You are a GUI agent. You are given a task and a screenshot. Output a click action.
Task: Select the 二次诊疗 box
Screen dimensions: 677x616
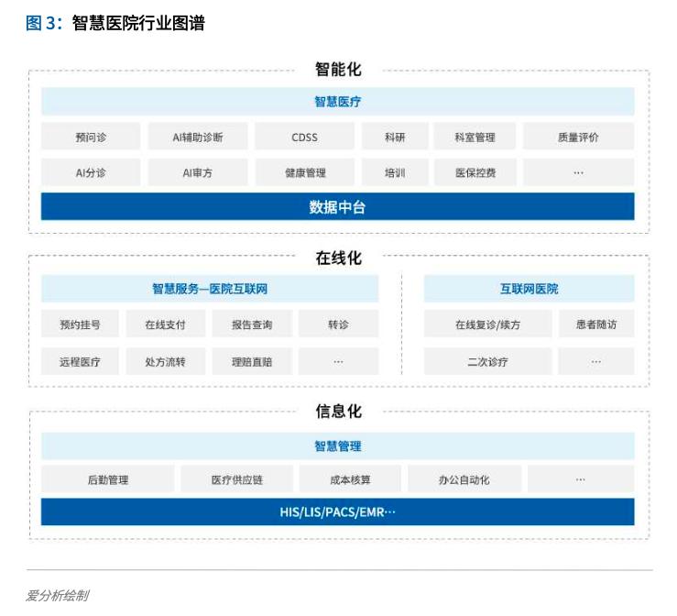pos(488,361)
